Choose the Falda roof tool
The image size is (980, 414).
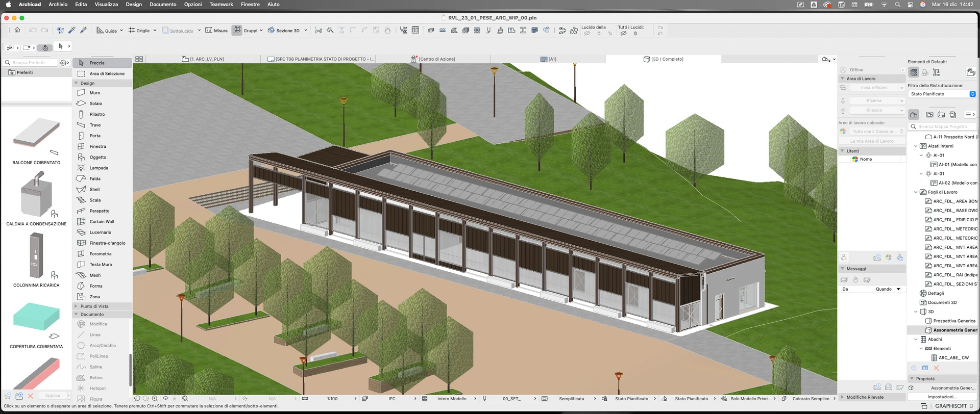click(95, 178)
